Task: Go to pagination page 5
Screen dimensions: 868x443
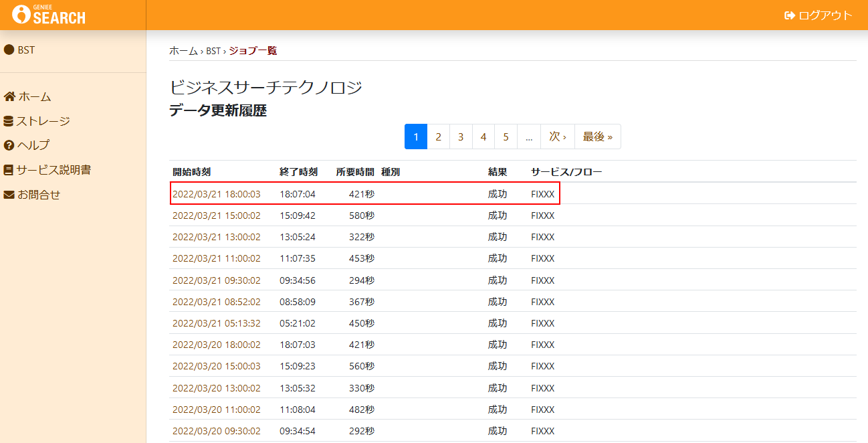Action: 506,137
